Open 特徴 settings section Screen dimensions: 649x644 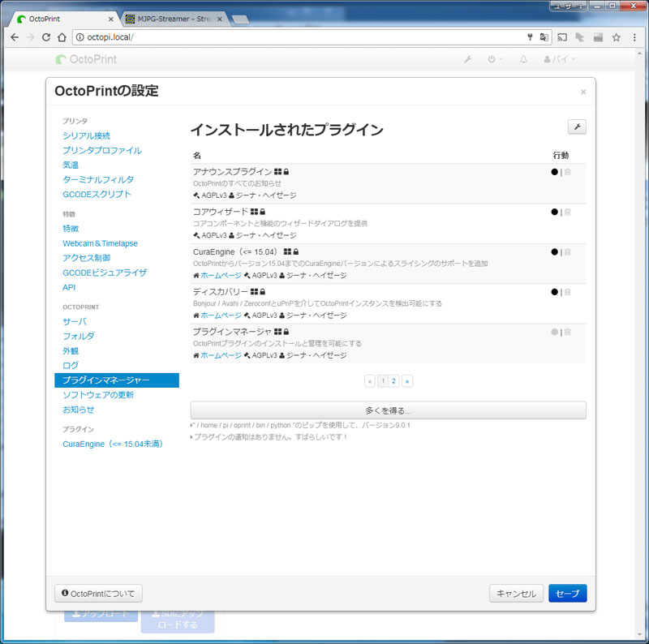point(71,229)
